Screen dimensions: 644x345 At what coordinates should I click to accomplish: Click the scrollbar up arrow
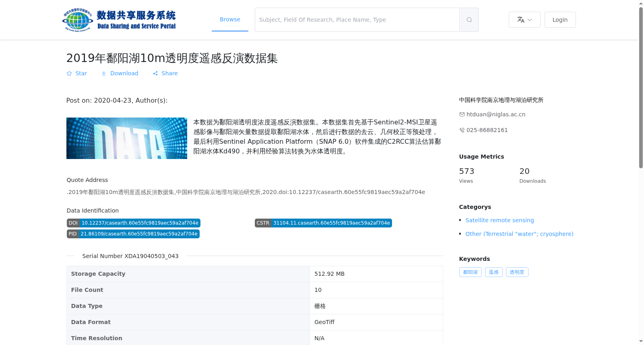pos(641,3)
